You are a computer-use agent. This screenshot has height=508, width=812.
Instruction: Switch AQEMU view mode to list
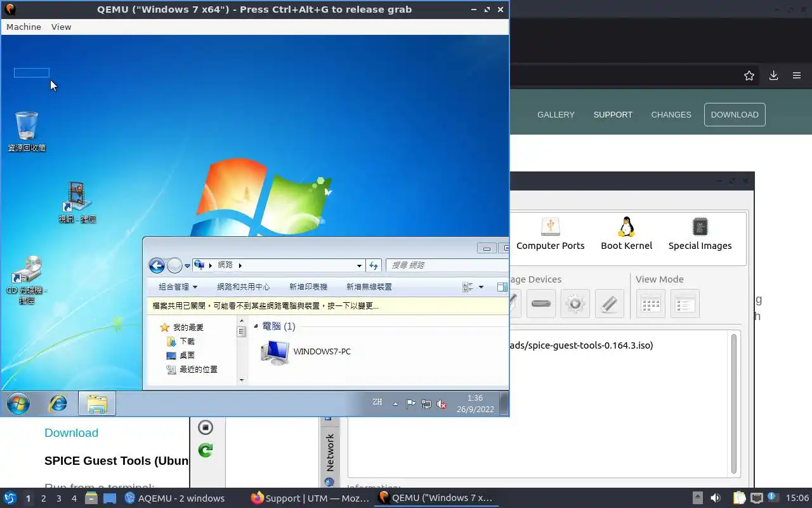pos(684,304)
